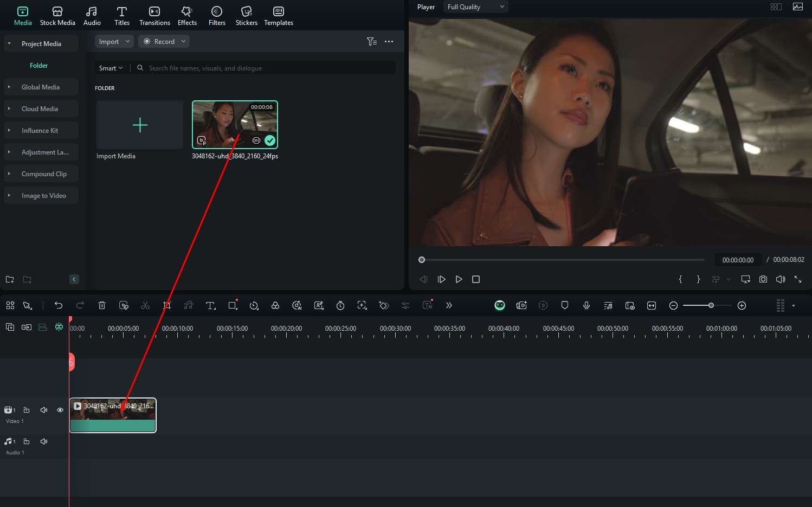Set mark out point in player
This screenshot has height=507, width=812.
coord(698,279)
